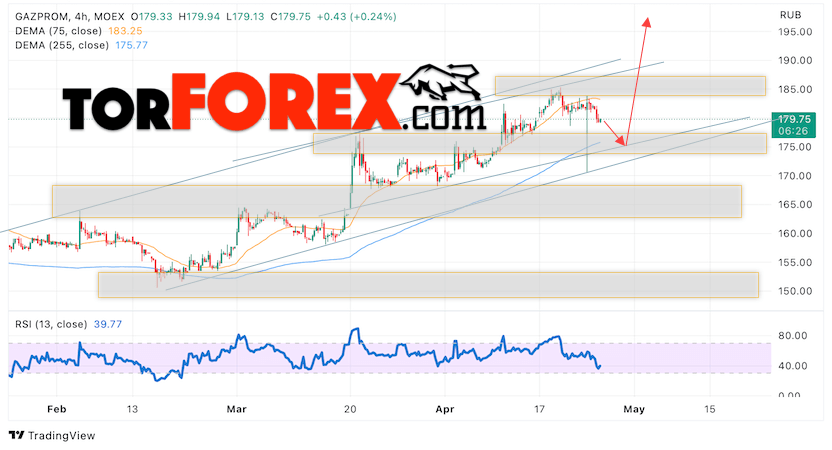
Task: Click the TradingView logo icon
Action: (x=16, y=436)
